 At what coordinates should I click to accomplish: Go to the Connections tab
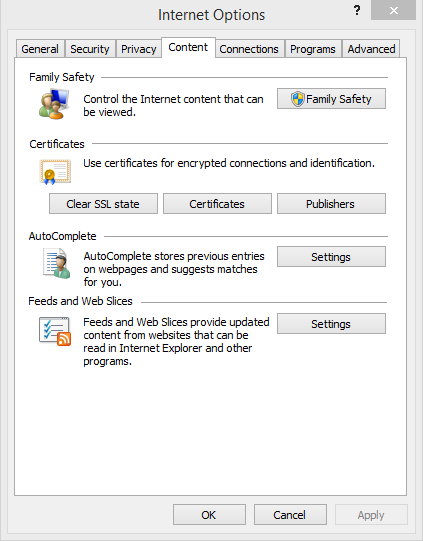tap(249, 49)
